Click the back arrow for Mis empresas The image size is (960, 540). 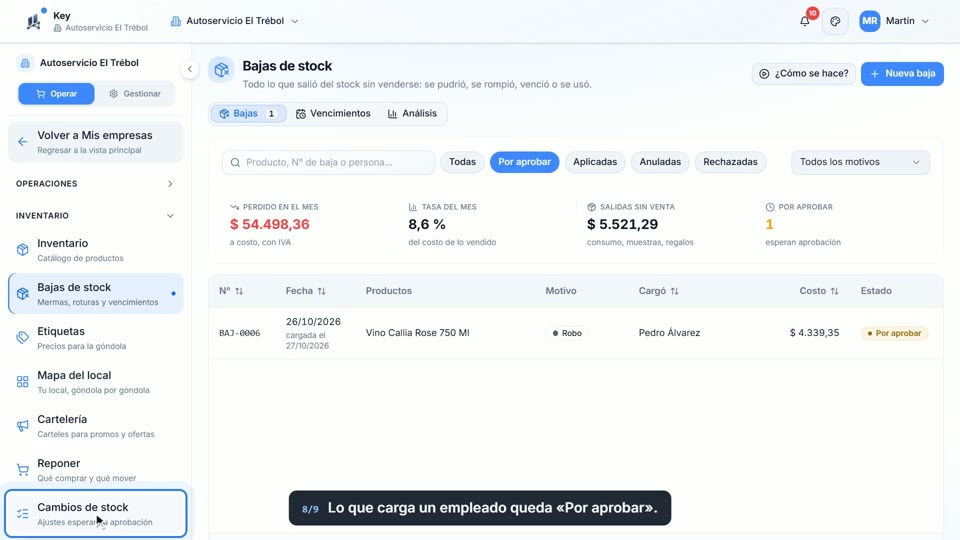coord(23,142)
